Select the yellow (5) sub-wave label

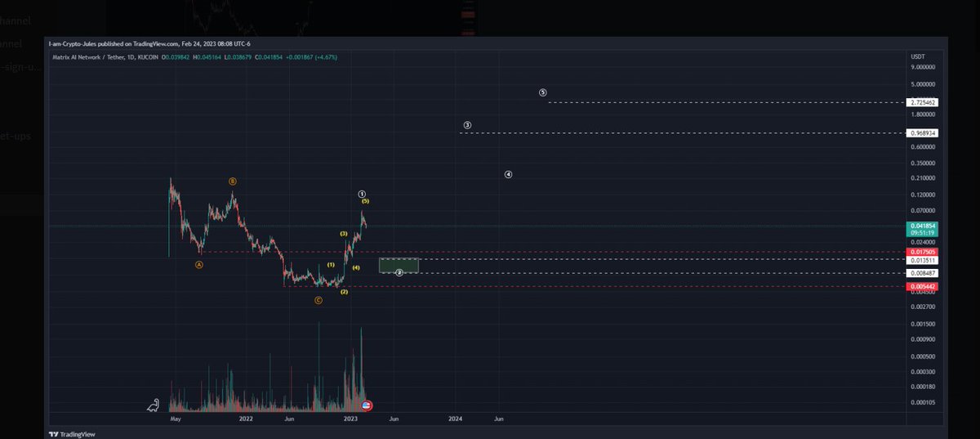365,201
